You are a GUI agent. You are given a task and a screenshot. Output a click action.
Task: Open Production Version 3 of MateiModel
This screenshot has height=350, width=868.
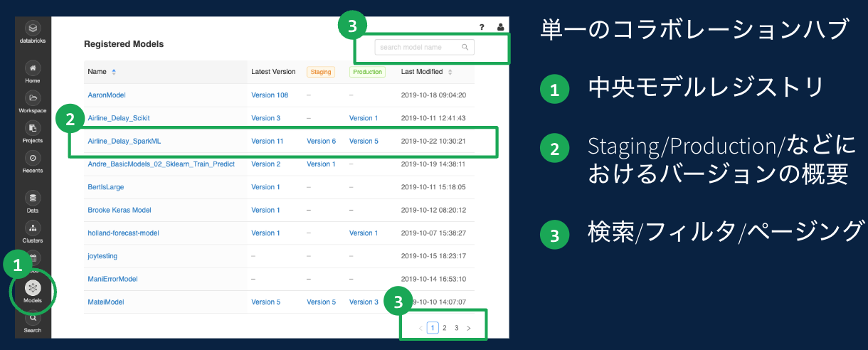(364, 302)
